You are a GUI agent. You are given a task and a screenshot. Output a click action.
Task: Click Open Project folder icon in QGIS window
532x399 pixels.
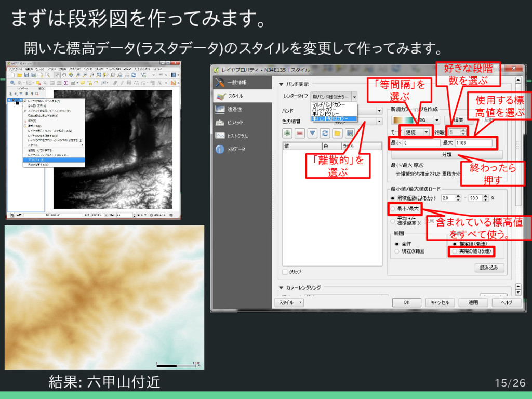19,75
